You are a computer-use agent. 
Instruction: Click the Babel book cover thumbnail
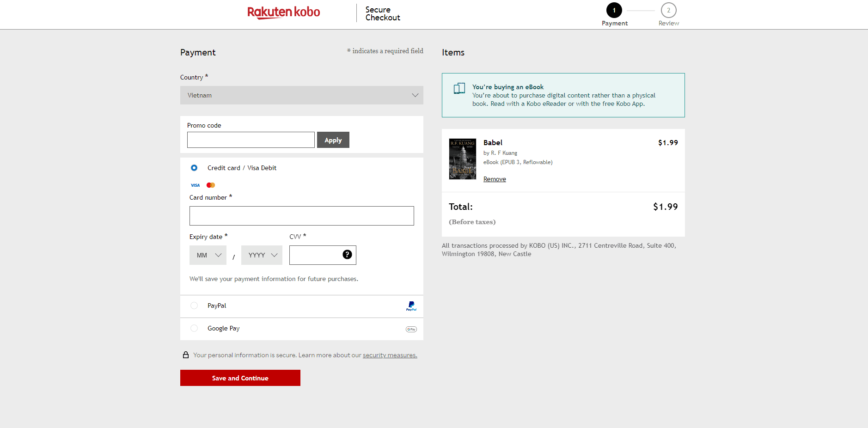[x=463, y=159]
